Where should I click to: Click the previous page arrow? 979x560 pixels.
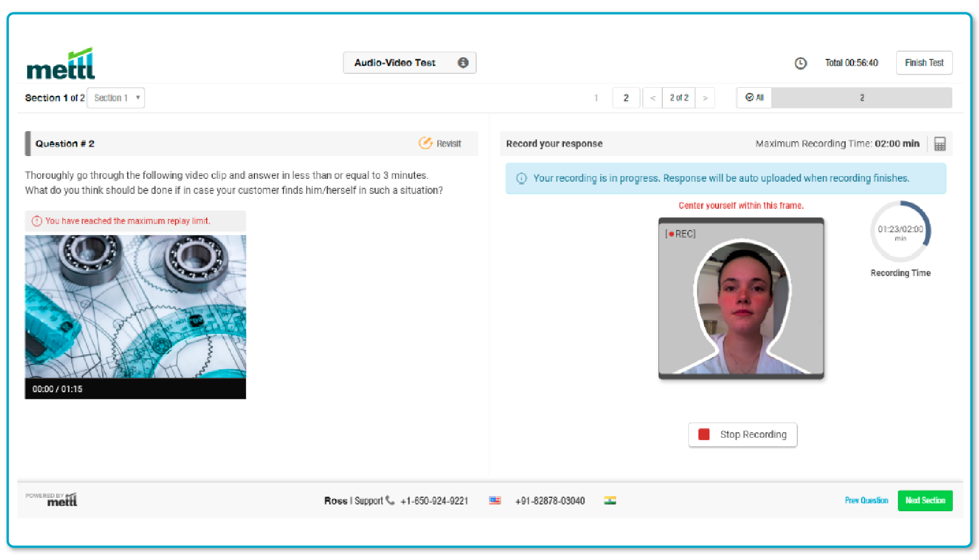(x=653, y=98)
